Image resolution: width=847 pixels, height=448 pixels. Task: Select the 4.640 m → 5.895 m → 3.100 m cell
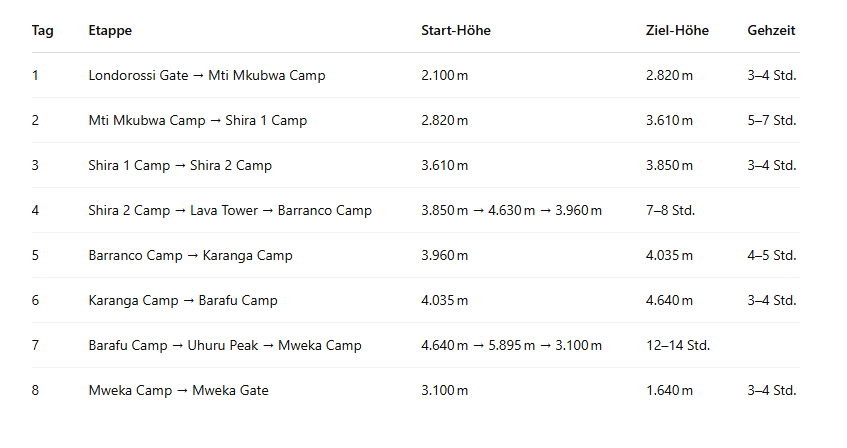pyautogui.click(x=511, y=345)
